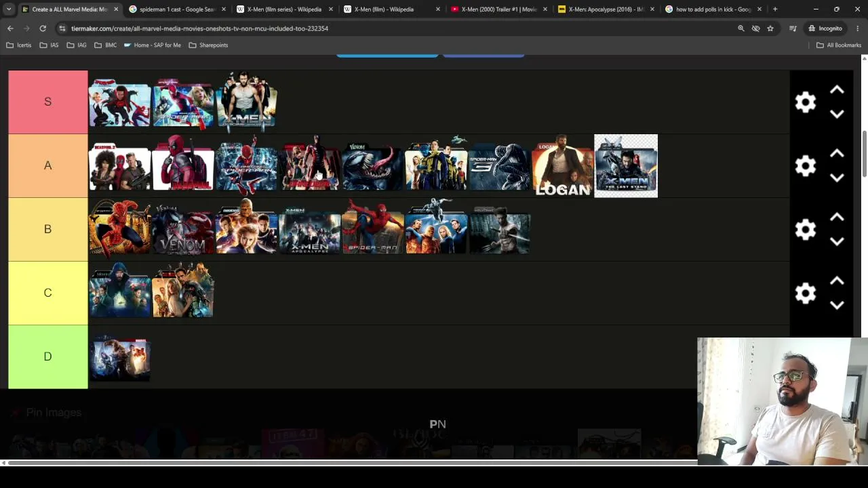
Task: Move the A tier row down
Action: click(x=837, y=178)
